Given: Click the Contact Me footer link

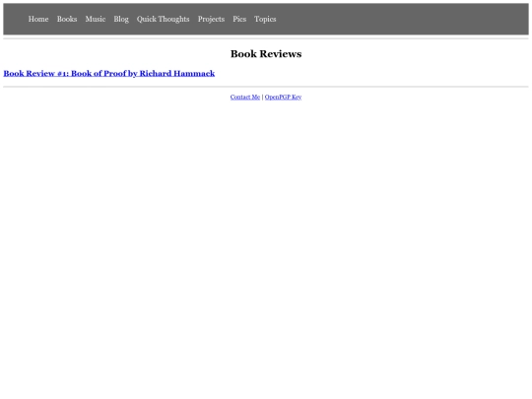Looking at the screenshot, I should click(245, 97).
